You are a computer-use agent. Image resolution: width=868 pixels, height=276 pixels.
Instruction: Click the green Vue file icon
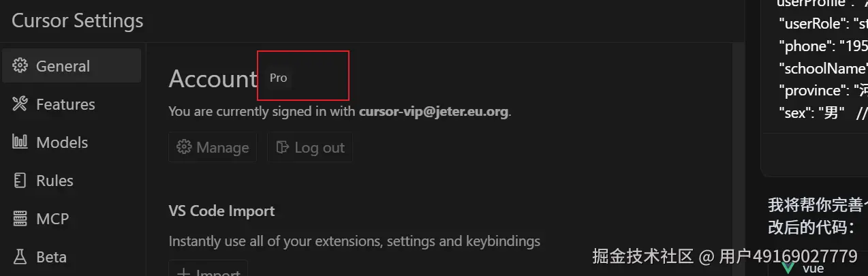coord(788,269)
